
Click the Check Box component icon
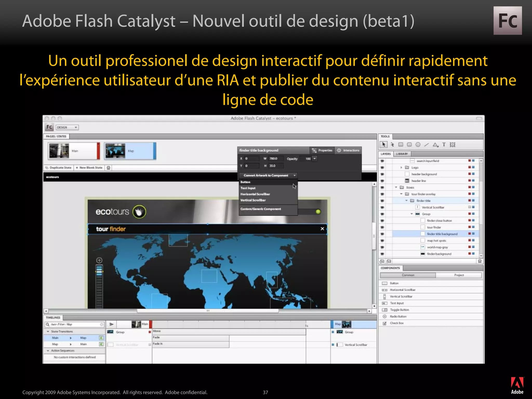pos(385,323)
